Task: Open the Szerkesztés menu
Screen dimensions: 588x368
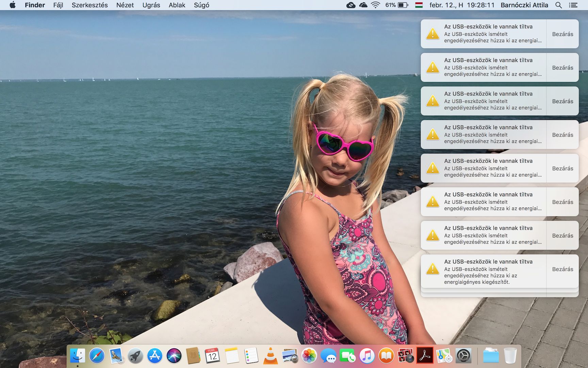Action: (x=89, y=5)
